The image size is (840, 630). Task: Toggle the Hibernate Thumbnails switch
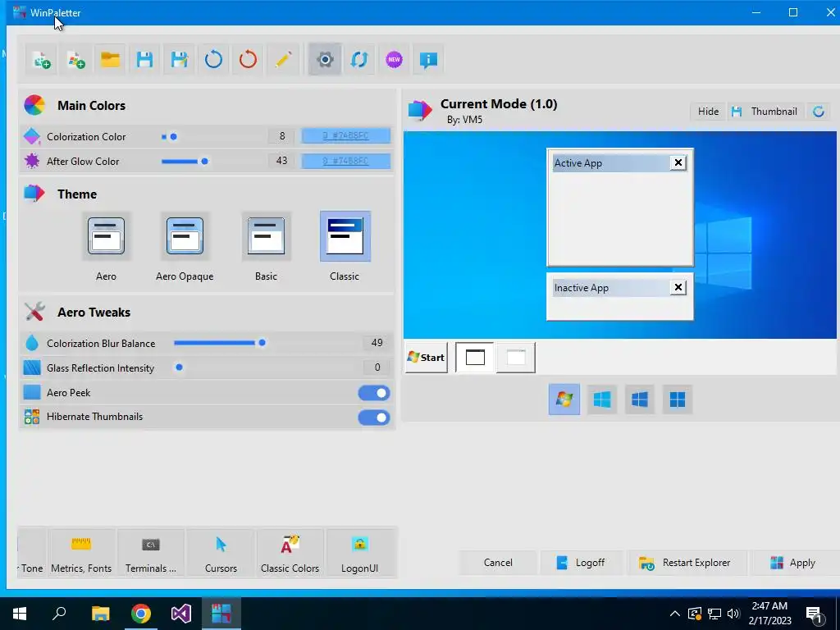pos(374,418)
